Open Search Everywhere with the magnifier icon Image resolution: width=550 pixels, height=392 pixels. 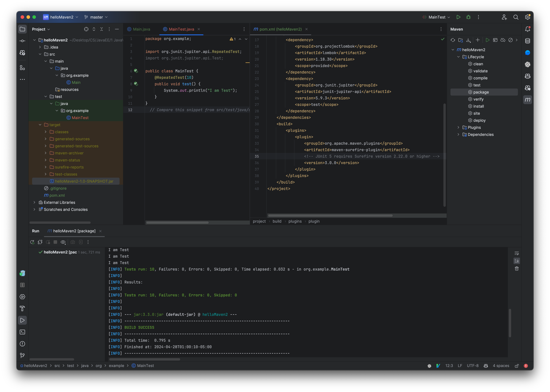click(x=516, y=17)
